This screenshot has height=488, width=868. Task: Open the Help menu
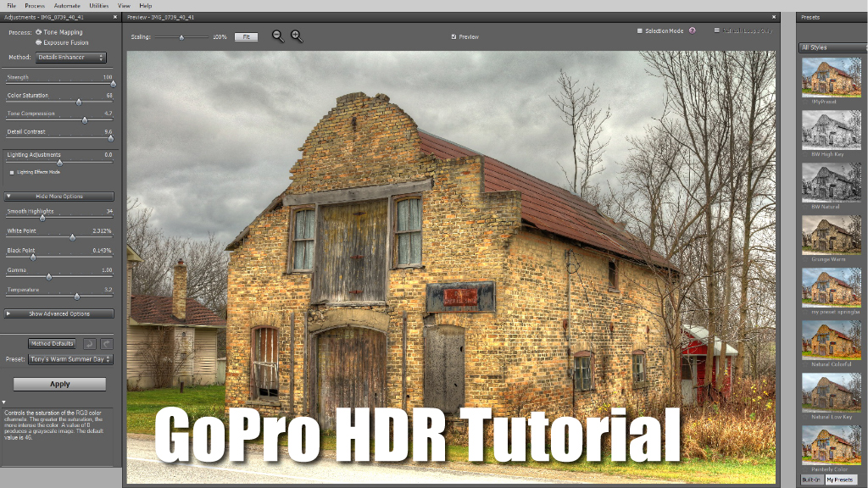click(x=146, y=6)
